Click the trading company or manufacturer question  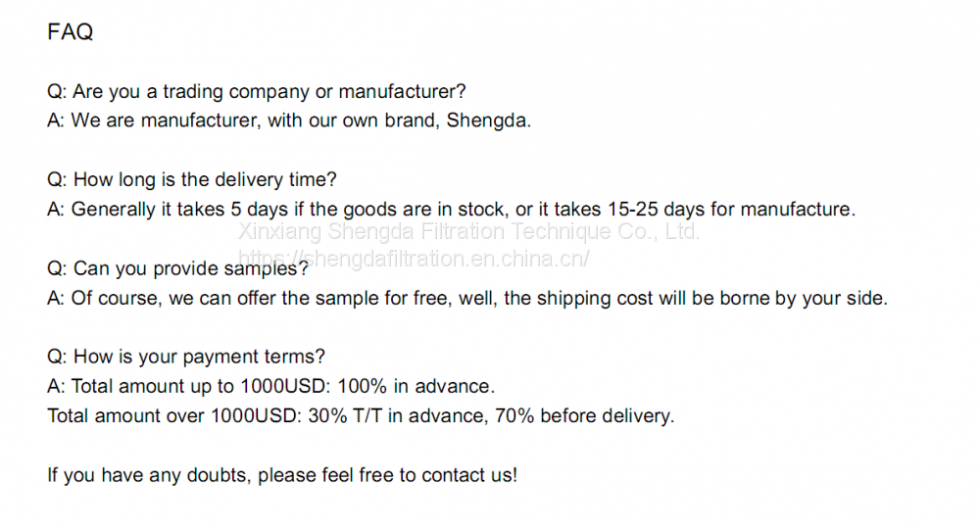click(257, 92)
